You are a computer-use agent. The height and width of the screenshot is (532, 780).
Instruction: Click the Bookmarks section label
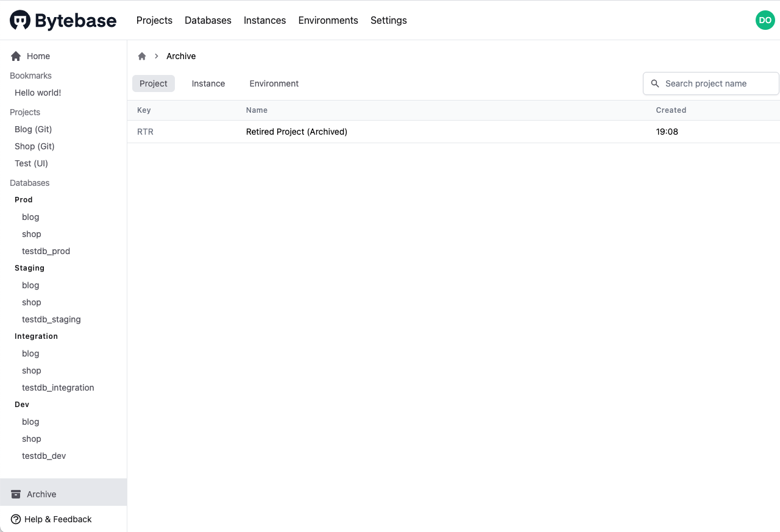[30, 76]
